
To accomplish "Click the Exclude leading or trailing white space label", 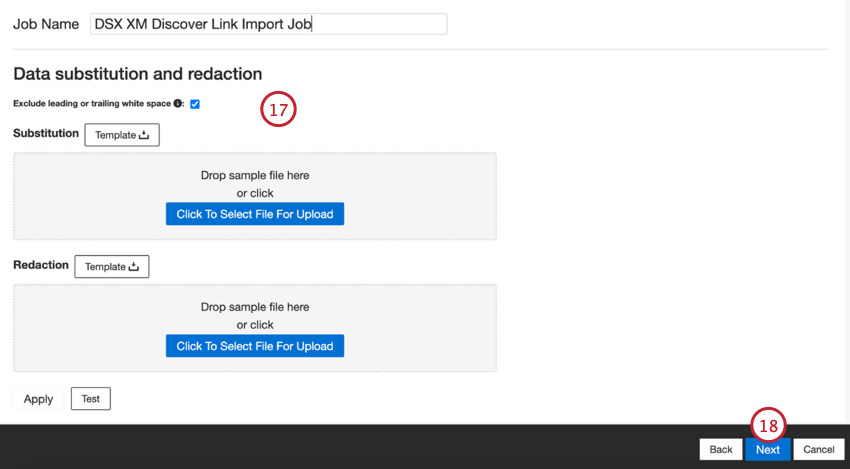I will click(92, 104).
